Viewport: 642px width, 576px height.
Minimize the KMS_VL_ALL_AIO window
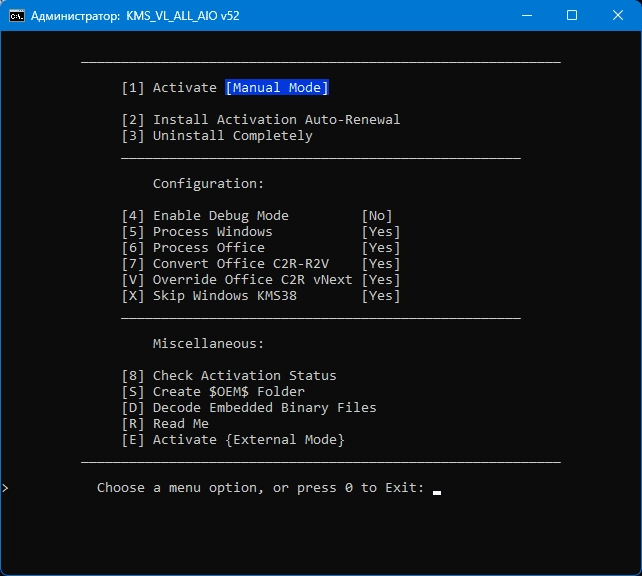click(x=527, y=16)
